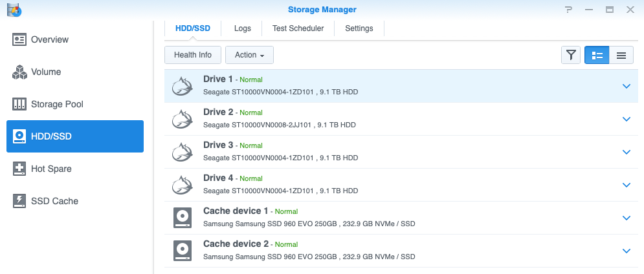
Task: Click the Storage Pool sidebar icon
Action: [19, 104]
